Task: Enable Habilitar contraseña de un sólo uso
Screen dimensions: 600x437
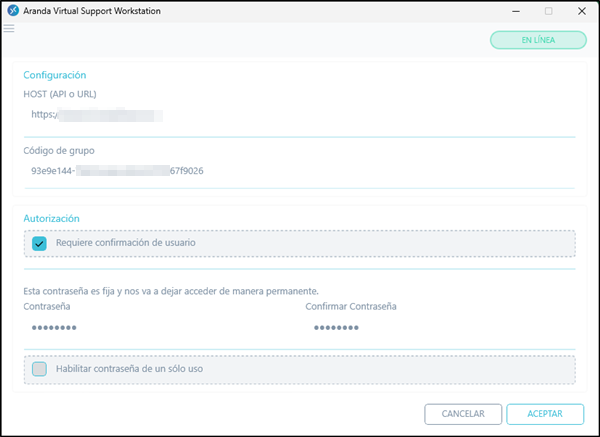Action: pyautogui.click(x=39, y=369)
